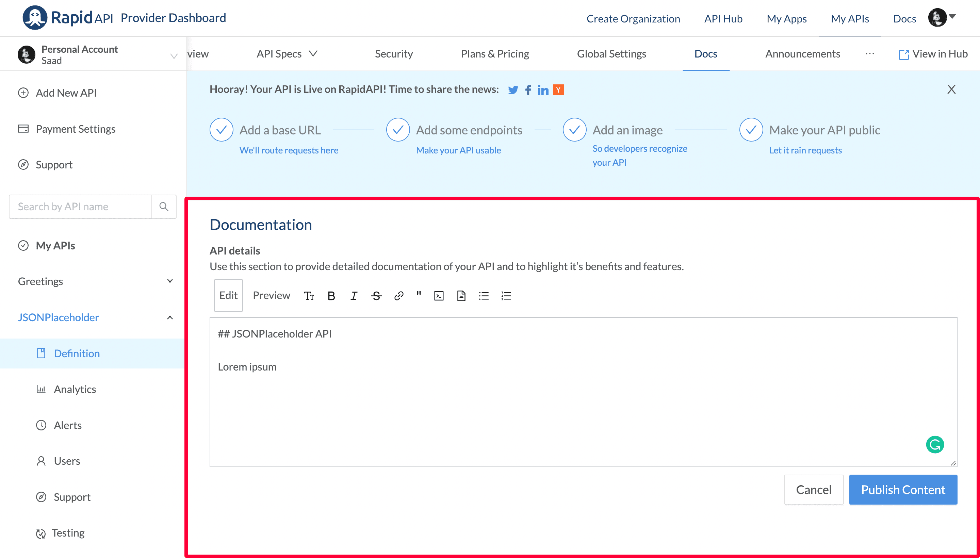The image size is (980, 558).
Task: Open My Apps in top navigation
Action: click(786, 18)
